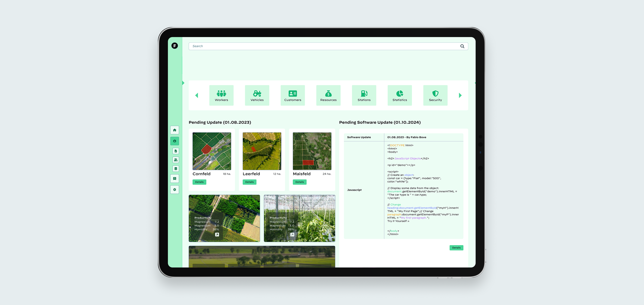The width and height of the screenshot is (644, 305).
Task: Click the search magnifier icon
Action: click(x=462, y=46)
